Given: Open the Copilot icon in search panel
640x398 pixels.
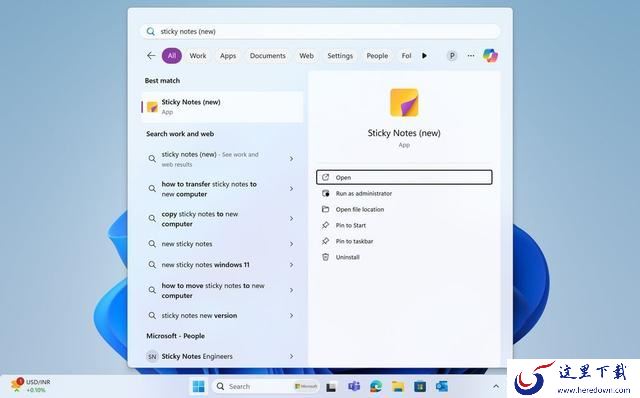Looking at the screenshot, I should pyautogui.click(x=490, y=56).
